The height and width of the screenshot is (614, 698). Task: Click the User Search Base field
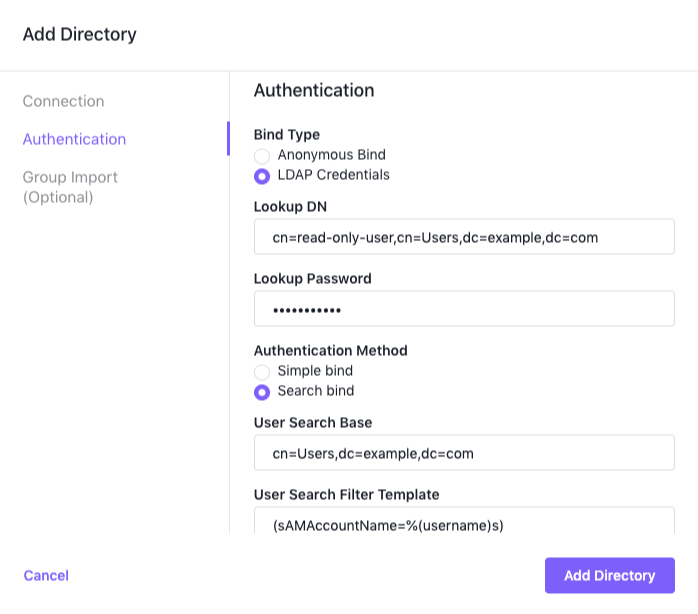(x=464, y=452)
